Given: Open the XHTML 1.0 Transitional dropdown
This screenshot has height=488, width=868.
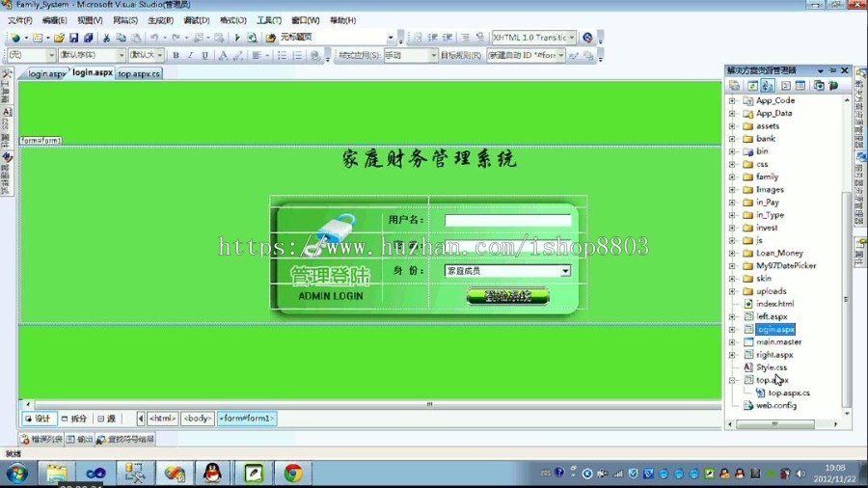Looking at the screenshot, I should pos(571,38).
